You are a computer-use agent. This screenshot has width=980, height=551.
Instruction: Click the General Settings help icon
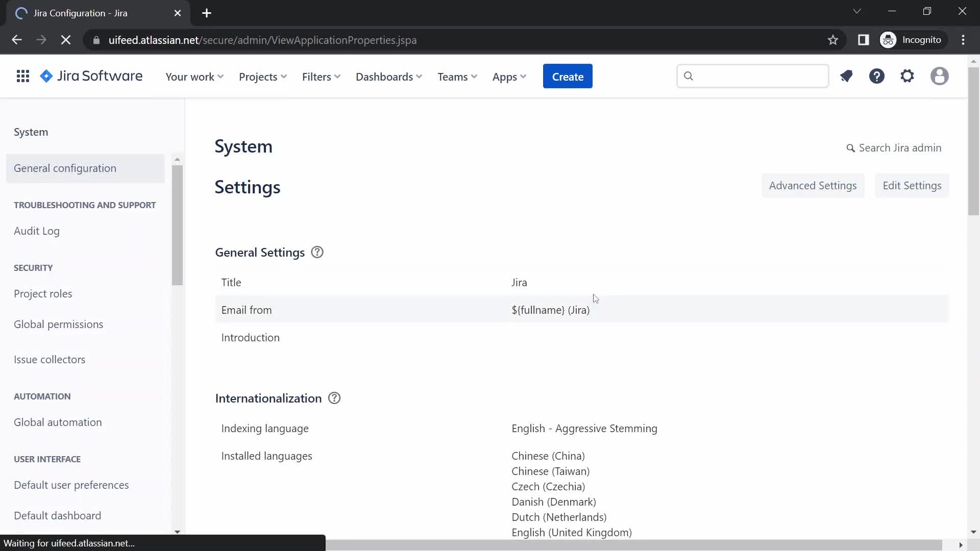[317, 253]
